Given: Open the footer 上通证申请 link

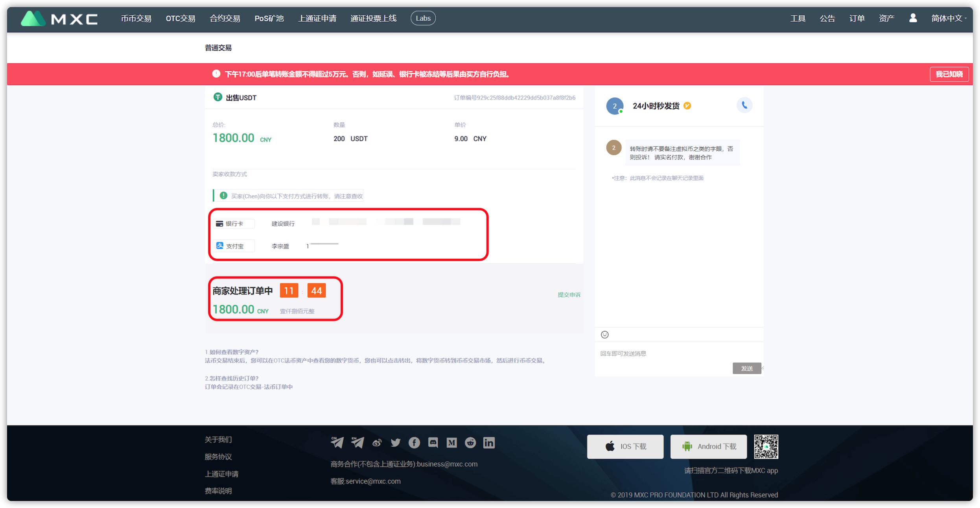Looking at the screenshot, I should coord(221,474).
